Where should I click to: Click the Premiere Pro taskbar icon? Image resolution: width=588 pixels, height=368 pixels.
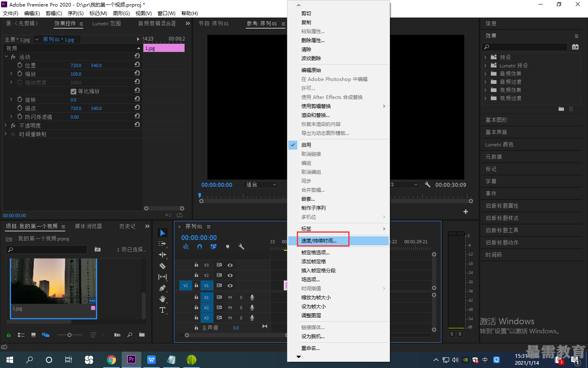click(x=131, y=360)
